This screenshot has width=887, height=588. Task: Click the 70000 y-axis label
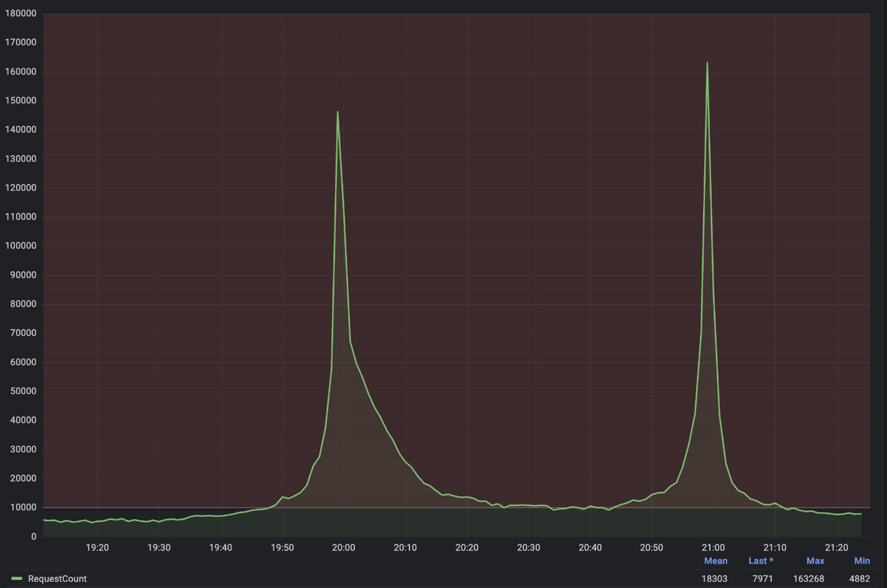click(23, 333)
